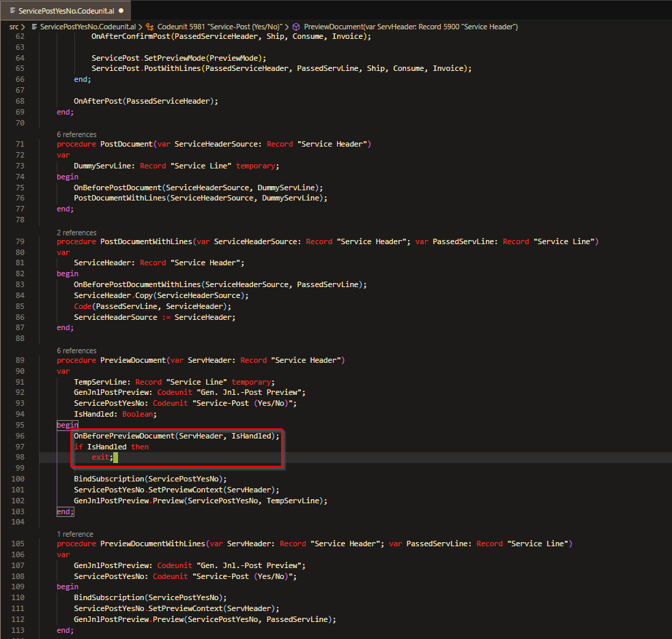Expand the chevron after ServicePostYesNo.Codeunit.al breadcrumb
This screenshot has height=639, width=672.
click(139, 25)
